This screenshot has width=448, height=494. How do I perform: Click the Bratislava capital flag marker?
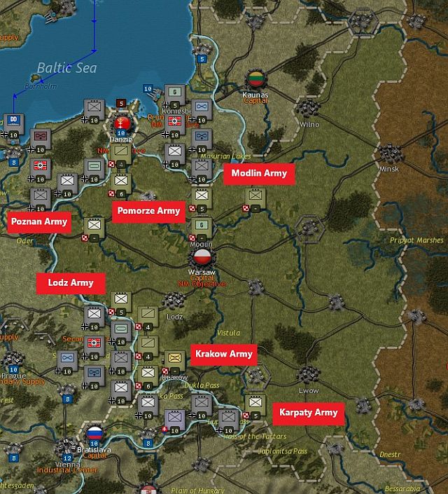pyautogui.click(x=94, y=434)
